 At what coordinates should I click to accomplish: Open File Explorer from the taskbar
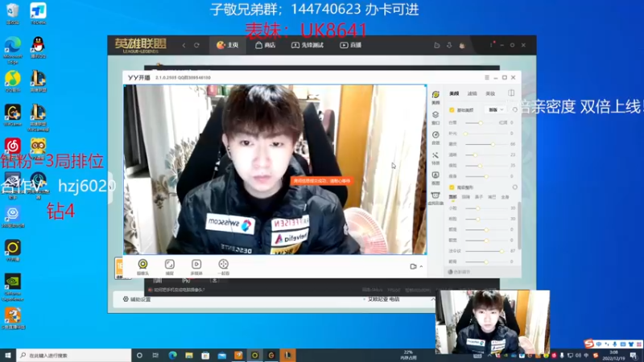[x=189, y=355]
